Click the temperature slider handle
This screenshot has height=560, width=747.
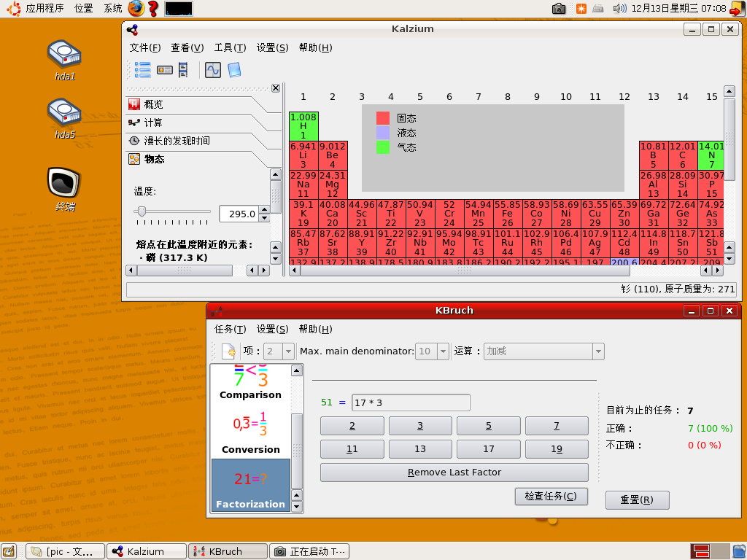(x=142, y=211)
